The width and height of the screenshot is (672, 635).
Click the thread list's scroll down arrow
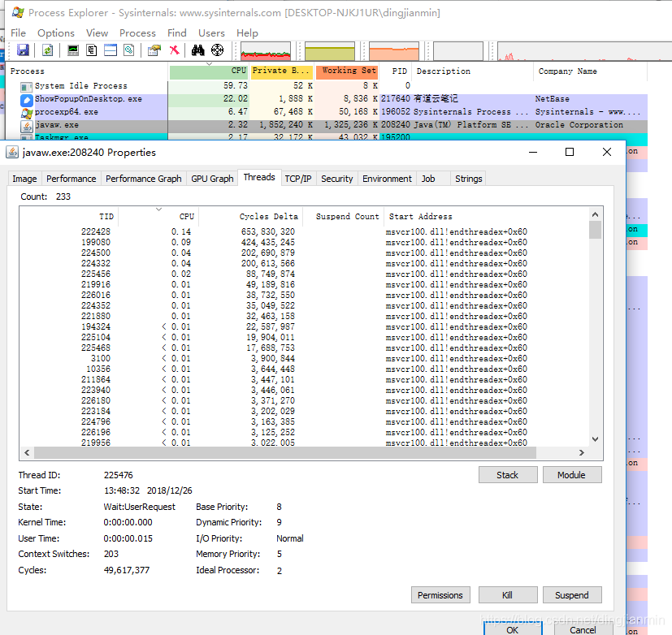click(x=595, y=438)
